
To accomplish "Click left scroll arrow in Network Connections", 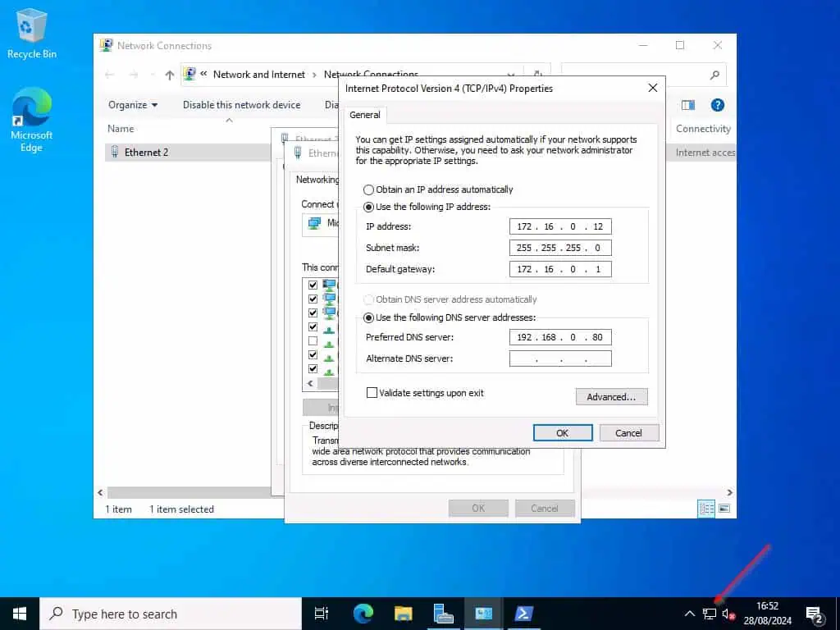I will click(x=100, y=492).
